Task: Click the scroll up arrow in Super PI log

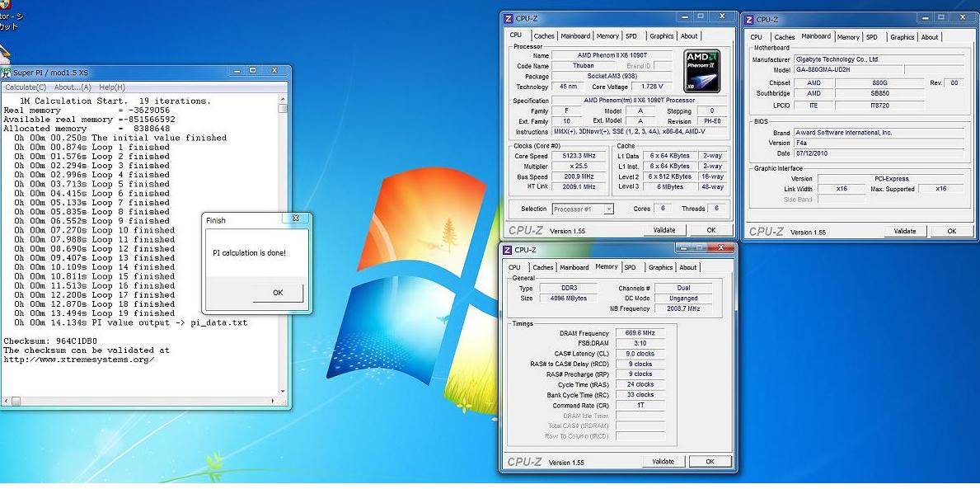Action: (x=284, y=99)
